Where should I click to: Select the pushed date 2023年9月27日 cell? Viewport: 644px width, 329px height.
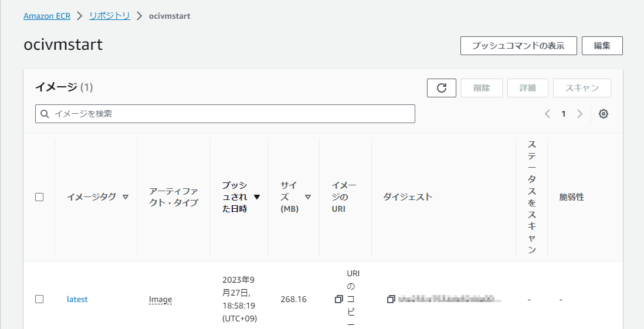coord(239,299)
